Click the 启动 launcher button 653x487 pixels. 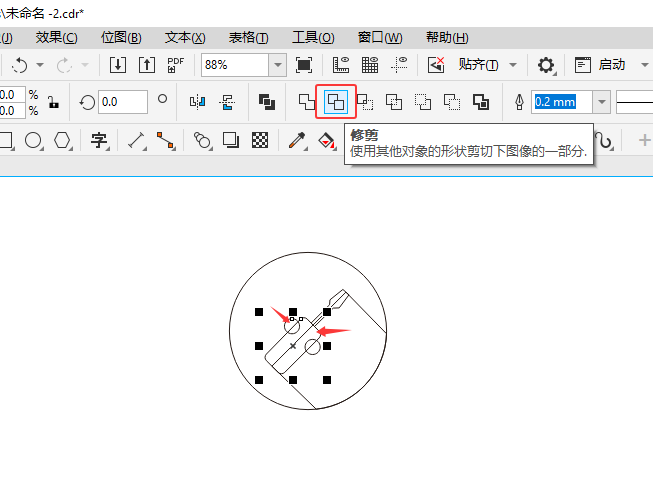point(600,65)
